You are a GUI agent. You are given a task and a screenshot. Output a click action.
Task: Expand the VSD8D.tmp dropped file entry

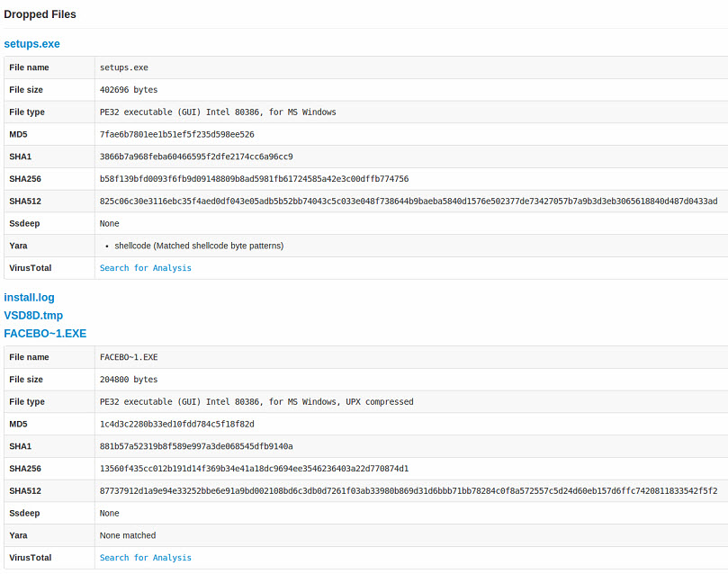(x=33, y=316)
